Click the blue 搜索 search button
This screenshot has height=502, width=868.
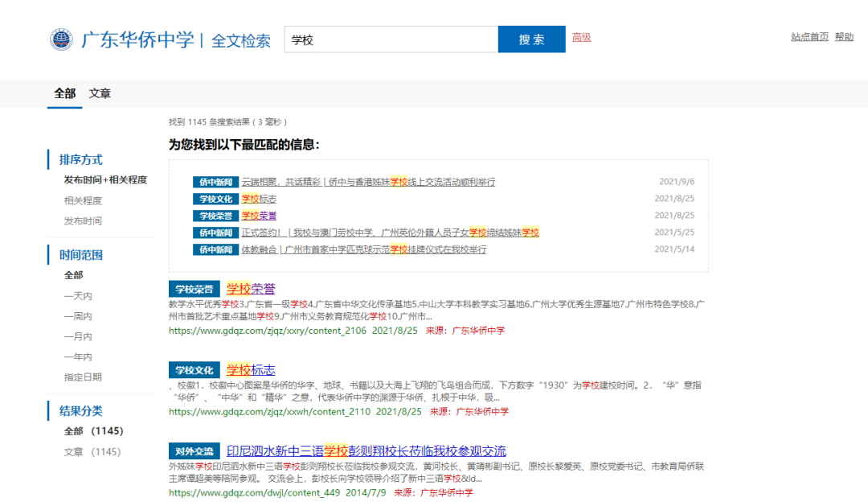(x=531, y=39)
